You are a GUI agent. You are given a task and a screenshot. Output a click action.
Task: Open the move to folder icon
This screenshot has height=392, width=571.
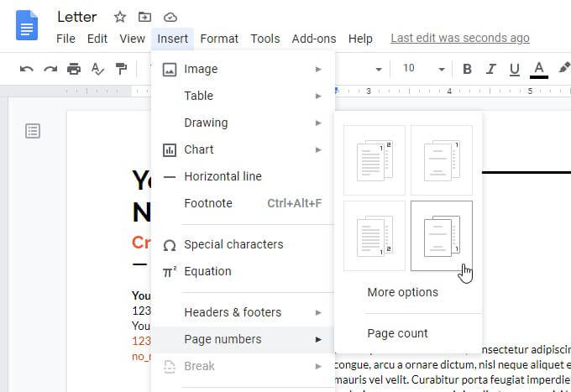pos(145,17)
